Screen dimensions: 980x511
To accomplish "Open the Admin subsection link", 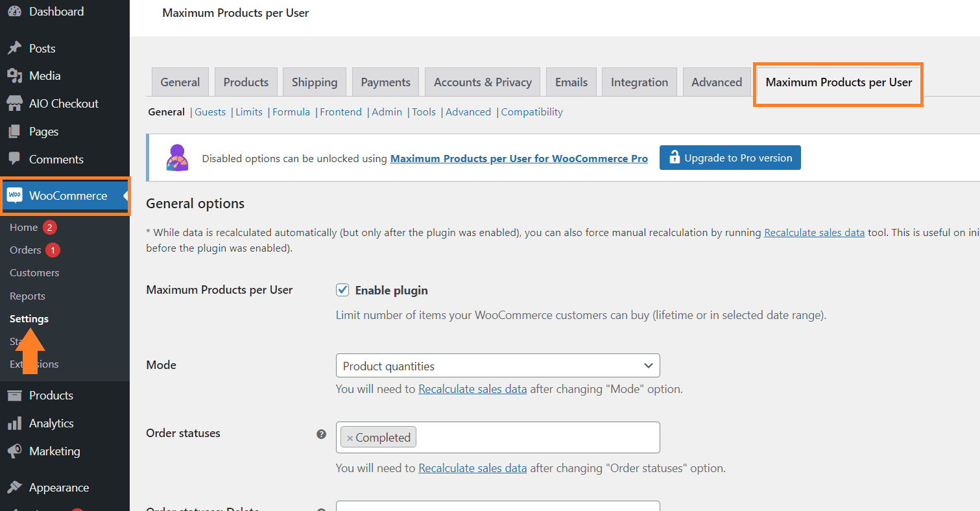I will coord(387,112).
